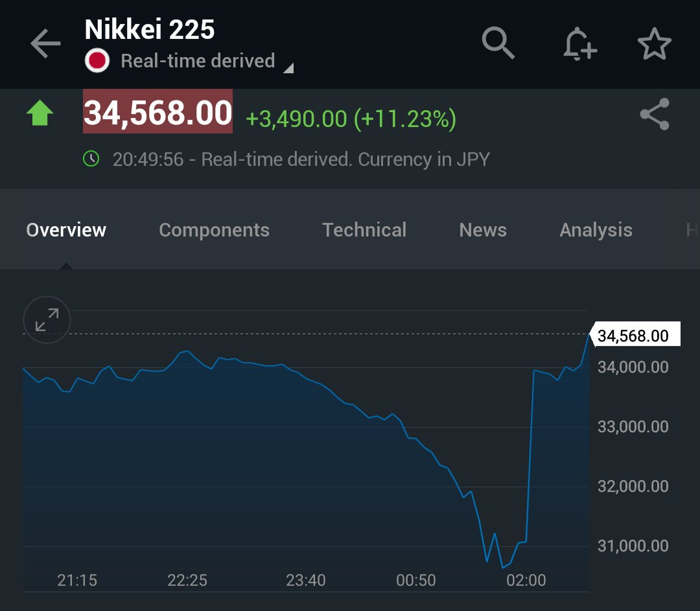Screen dimensions: 700x611
Task: Tap the Japan flag icon
Action: coord(97,61)
